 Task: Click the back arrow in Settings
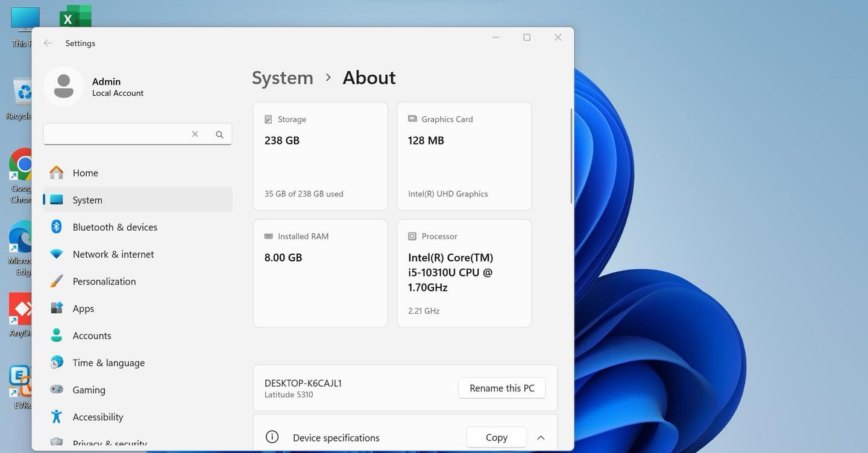coord(48,43)
